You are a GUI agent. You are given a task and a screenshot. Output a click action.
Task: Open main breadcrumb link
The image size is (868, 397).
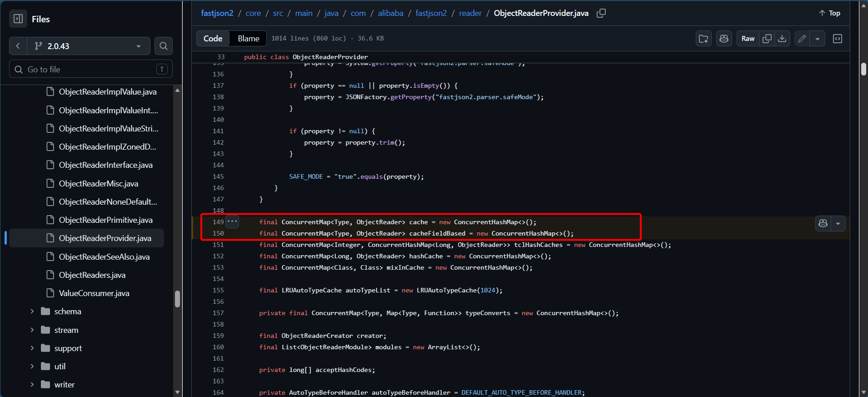304,13
